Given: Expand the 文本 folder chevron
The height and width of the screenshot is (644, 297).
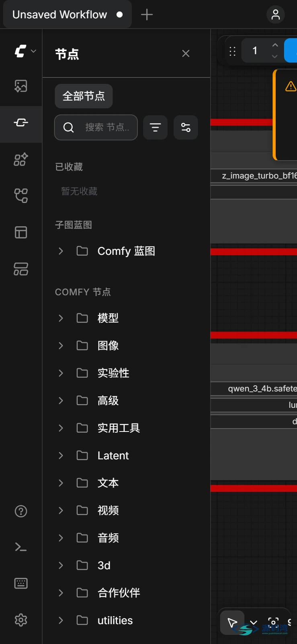Looking at the screenshot, I should point(61,483).
